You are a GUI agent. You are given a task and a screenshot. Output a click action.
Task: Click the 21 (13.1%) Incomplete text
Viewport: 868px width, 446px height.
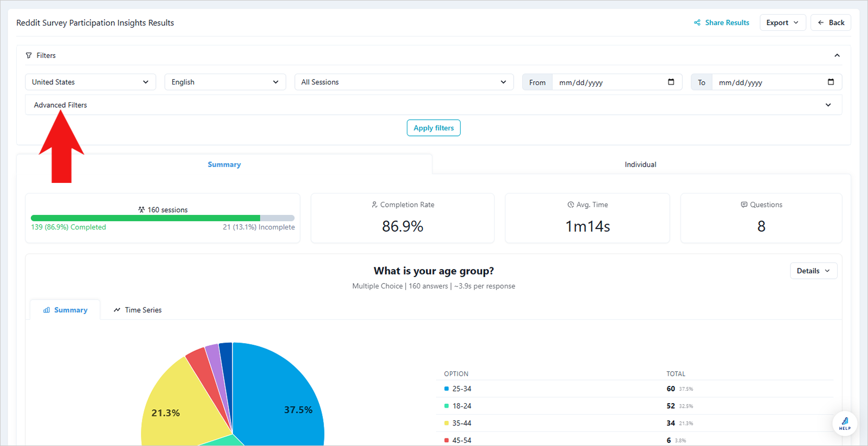coord(259,227)
